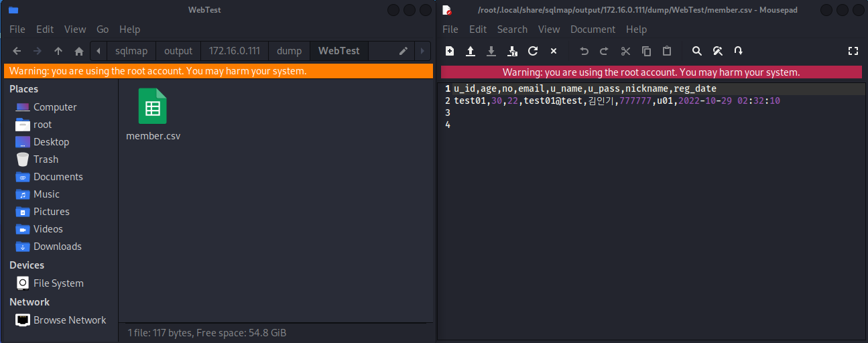Navigate to dump in the path bar
The height and width of the screenshot is (343, 868).
290,51
